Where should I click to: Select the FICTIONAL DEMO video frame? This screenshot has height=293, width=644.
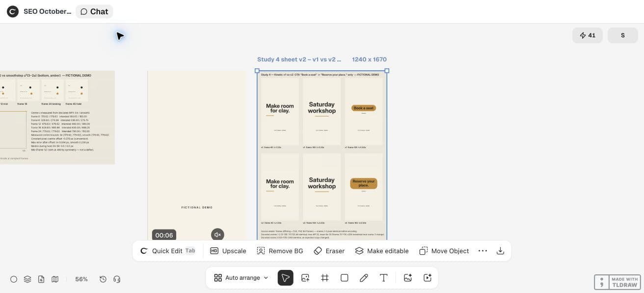pyautogui.click(x=197, y=155)
